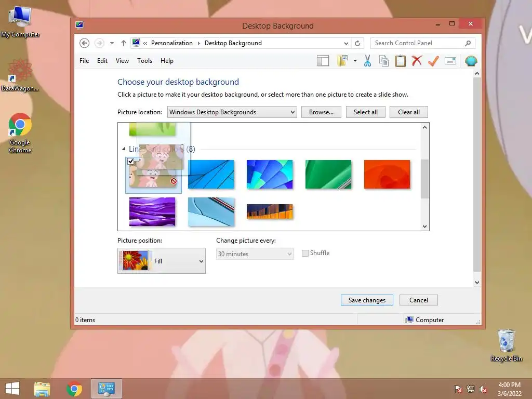532x399 pixels.
Task: Open the File menu
Action: pos(84,61)
